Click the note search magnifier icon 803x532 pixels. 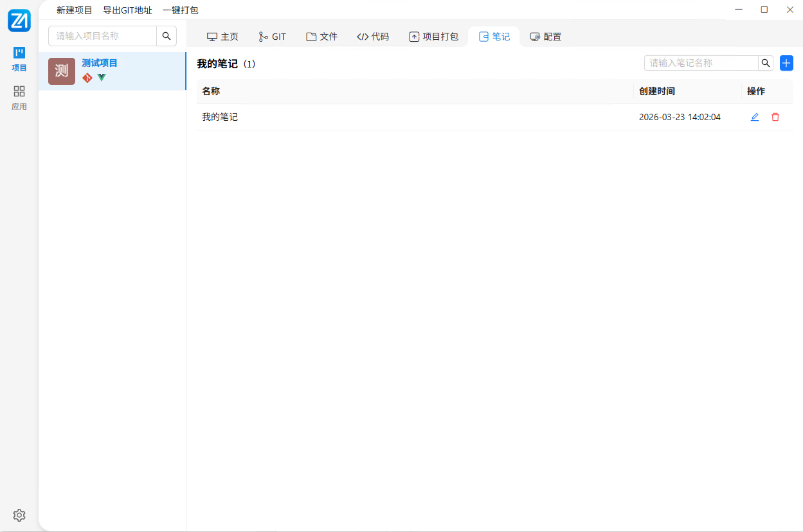[x=765, y=63]
